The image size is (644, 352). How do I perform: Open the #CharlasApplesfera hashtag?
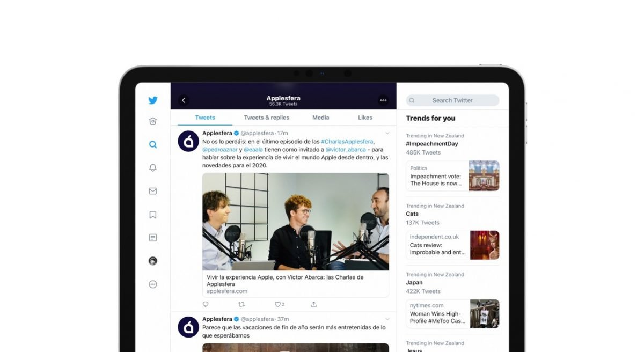coord(347,141)
